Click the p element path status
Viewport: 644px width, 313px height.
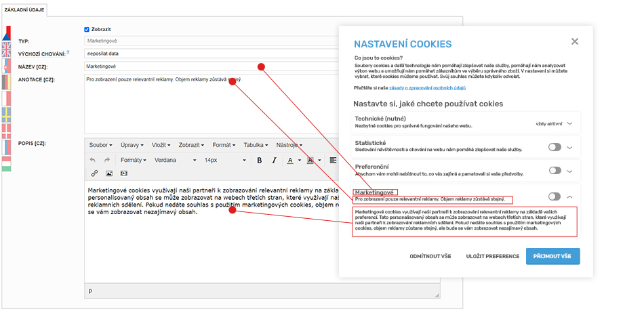(90, 291)
